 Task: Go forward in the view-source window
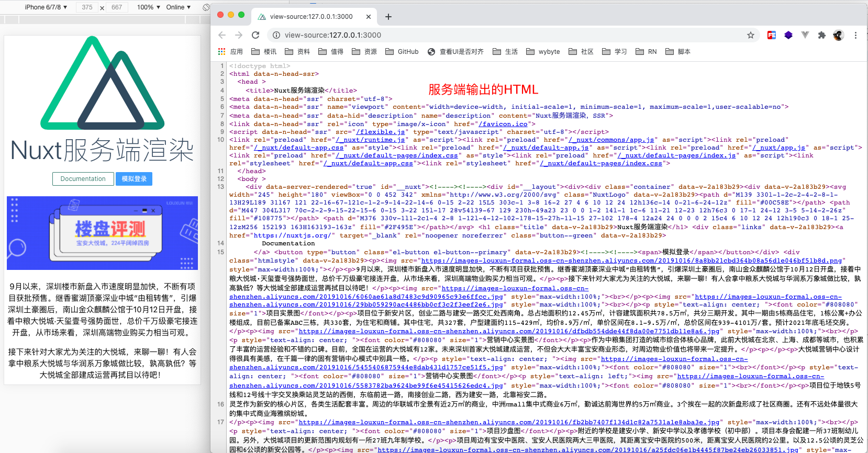[239, 35]
